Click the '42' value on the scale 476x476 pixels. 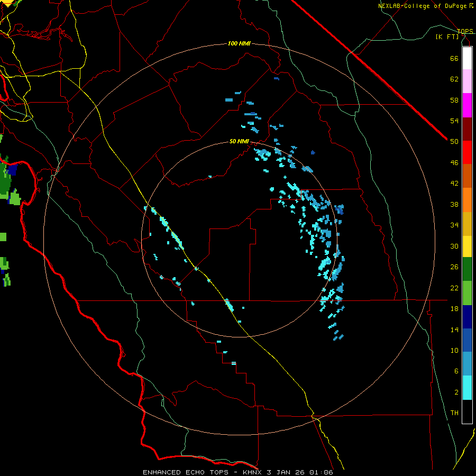point(454,184)
